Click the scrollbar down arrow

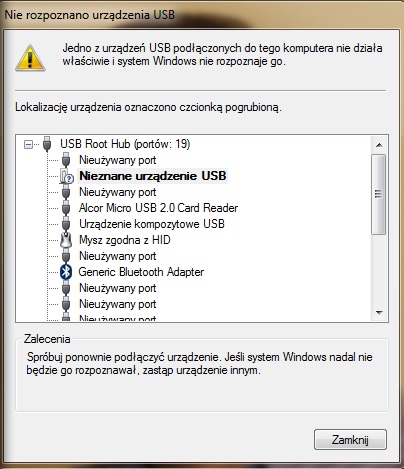(x=379, y=313)
